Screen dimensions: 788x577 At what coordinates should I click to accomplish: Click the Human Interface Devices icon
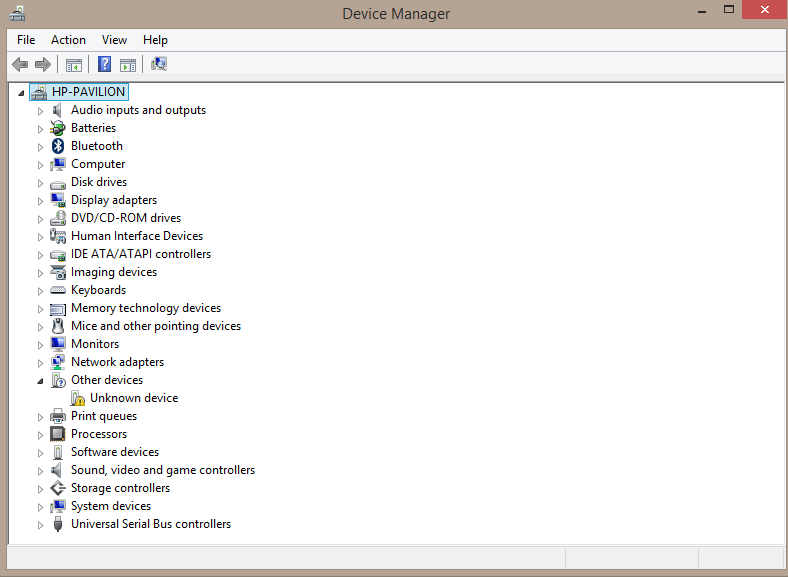[58, 236]
